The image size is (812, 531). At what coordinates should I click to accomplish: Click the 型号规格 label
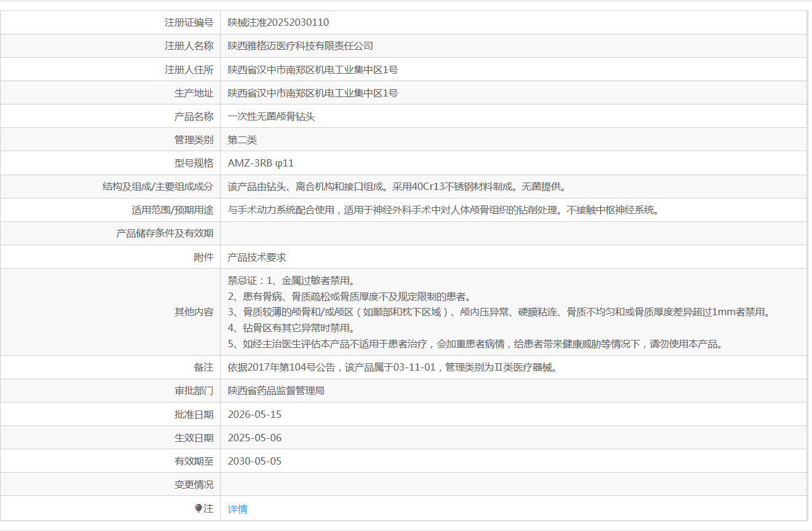pos(194,163)
